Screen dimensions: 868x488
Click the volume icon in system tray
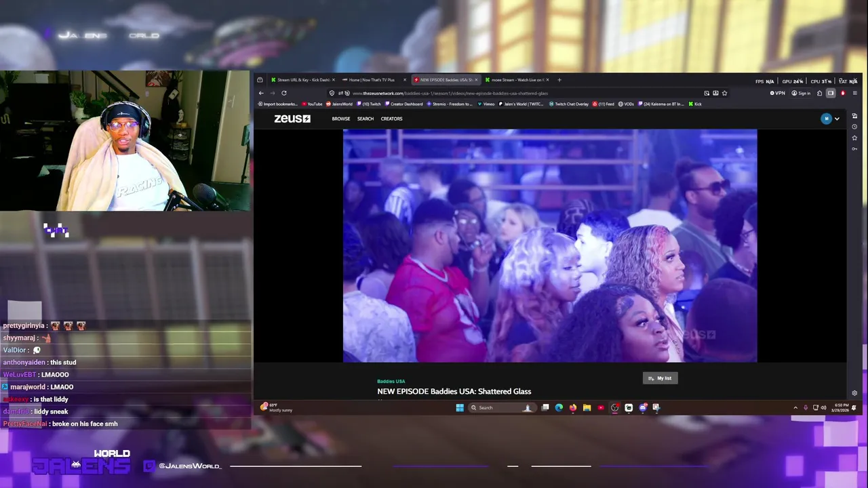824,407
